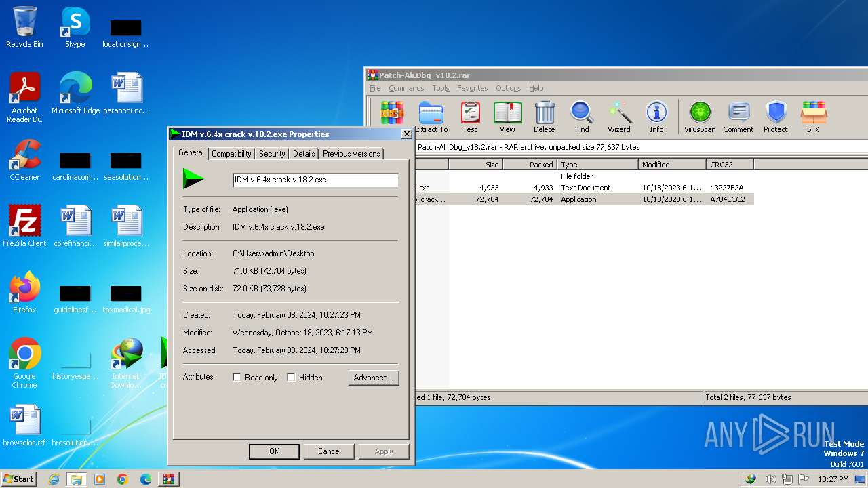Select Internet Download Manager desktop icon
The height and width of the screenshot is (488, 868).
coord(126,363)
